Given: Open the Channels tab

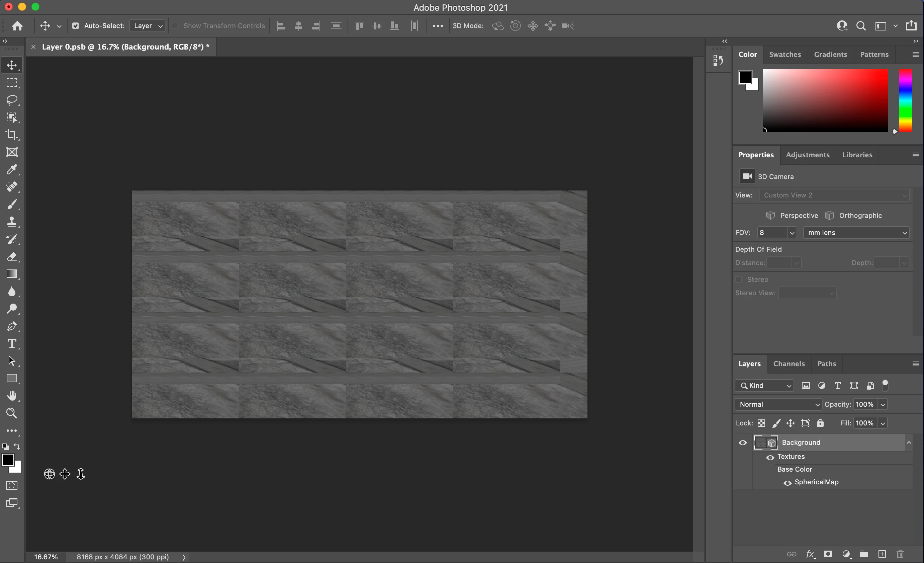Looking at the screenshot, I should click(789, 364).
